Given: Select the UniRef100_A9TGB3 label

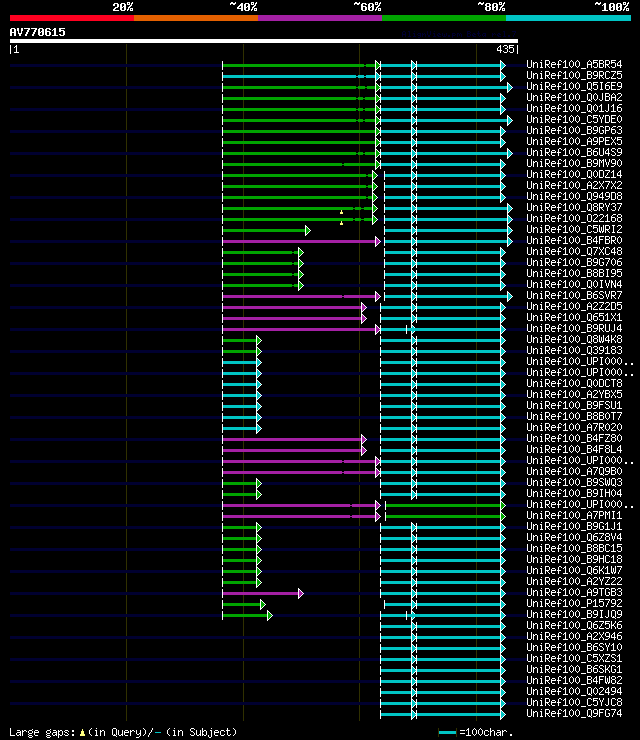Looking at the screenshot, I should [574, 592].
